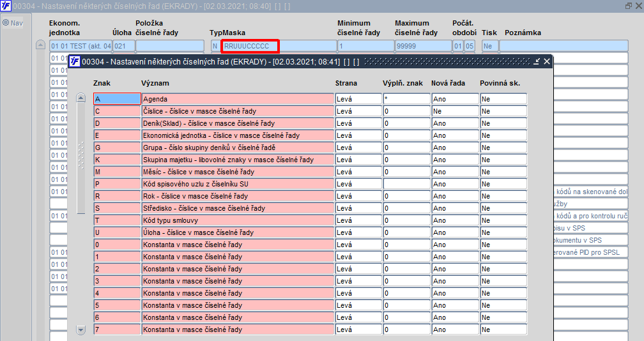Image resolution: width=644 pixels, height=341 pixels.
Task: Select Znak cell containing A
Action: [x=117, y=99]
